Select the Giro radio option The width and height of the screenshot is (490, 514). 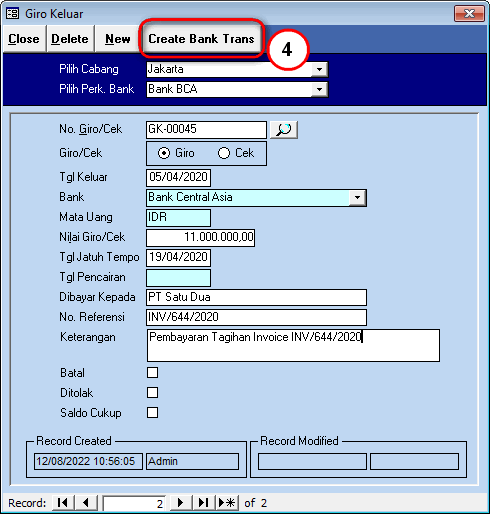[164, 153]
